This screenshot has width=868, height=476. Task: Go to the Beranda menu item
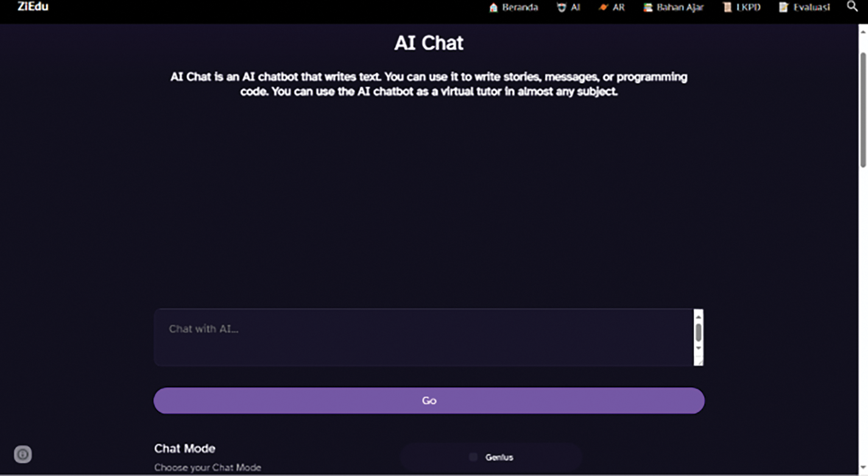[513, 7]
